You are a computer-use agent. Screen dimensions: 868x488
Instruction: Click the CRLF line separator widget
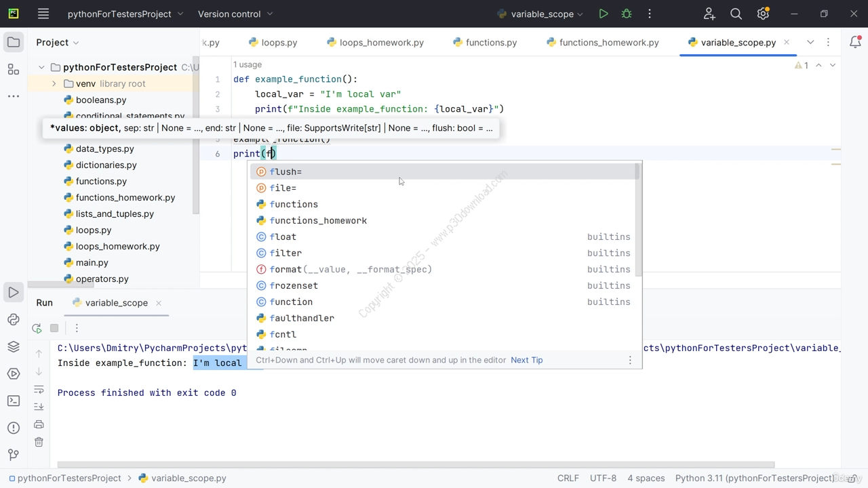tap(568, 478)
